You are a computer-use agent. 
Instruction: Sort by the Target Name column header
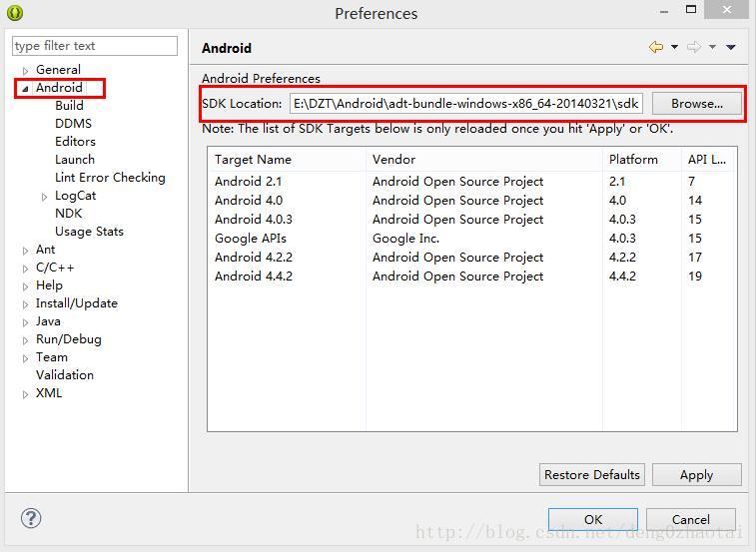pos(287,160)
